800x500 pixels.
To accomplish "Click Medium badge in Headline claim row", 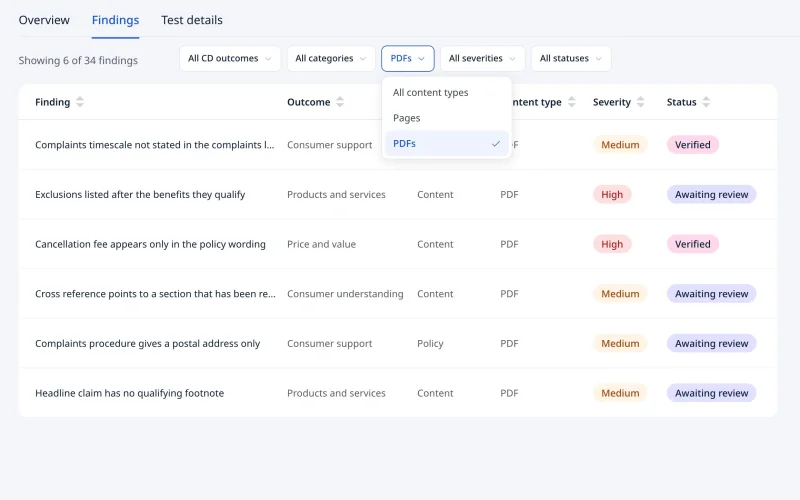I will coord(620,393).
